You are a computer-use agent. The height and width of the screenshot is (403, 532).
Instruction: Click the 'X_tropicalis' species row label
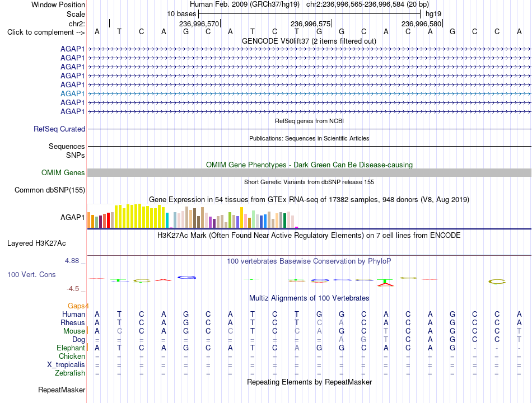pos(66,365)
